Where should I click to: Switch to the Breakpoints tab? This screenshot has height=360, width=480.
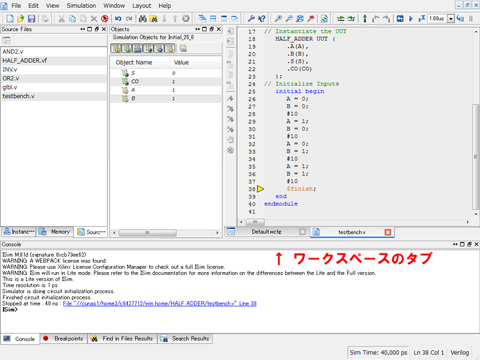[x=63, y=339]
